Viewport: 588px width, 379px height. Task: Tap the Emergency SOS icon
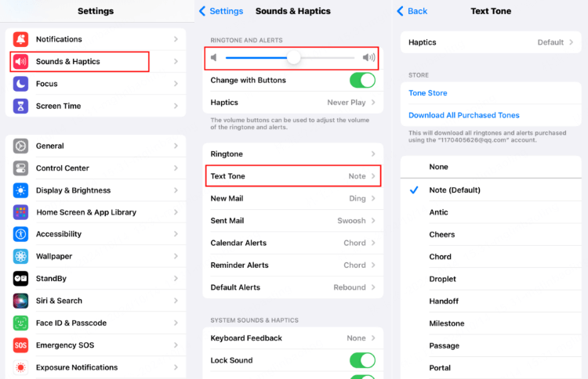pyautogui.click(x=21, y=345)
